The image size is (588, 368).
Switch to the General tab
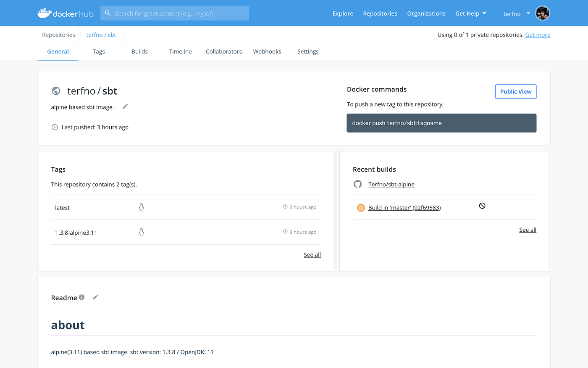click(58, 52)
